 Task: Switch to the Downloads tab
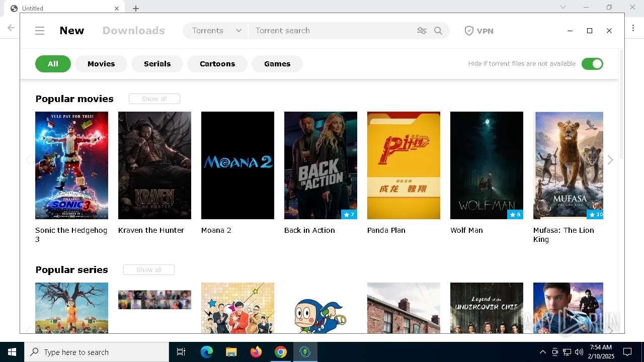click(133, 31)
